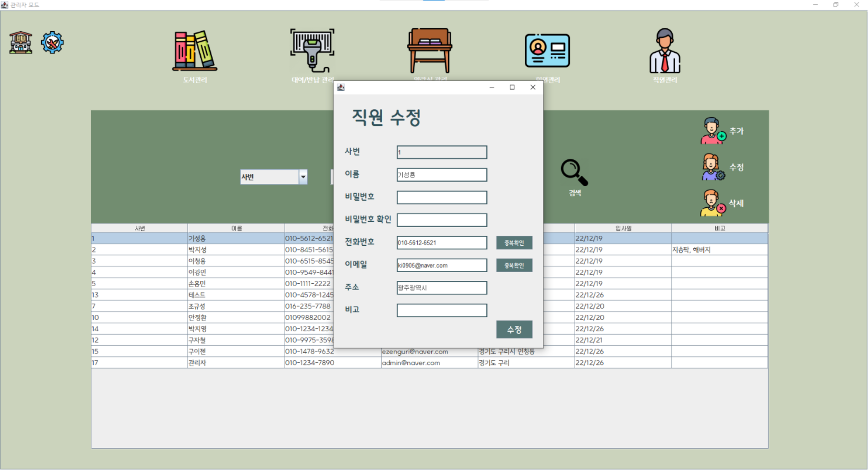Screen dimensions: 868x470
Task: Click the 삭제 delete-person icon
Action: pos(712,202)
